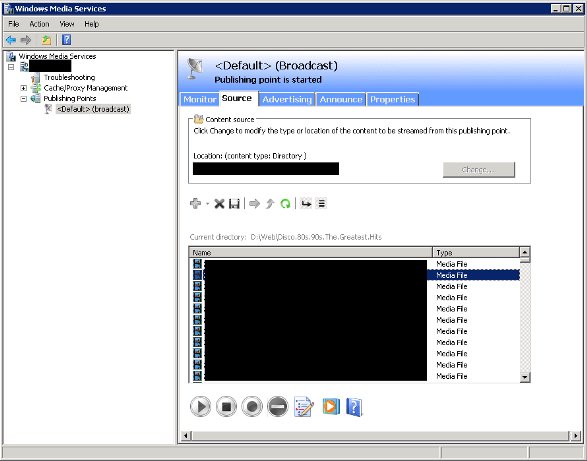Viewport: 587px width, 461px height.
Task: Select the Troubleshooting tree item
Action: [69, 78]
